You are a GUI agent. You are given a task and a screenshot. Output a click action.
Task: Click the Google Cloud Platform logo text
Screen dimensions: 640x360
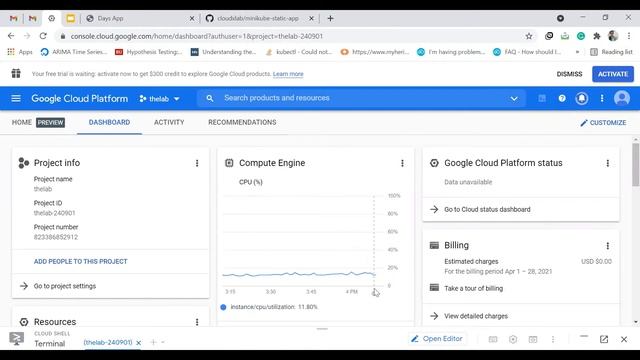[x=80, y=98]
